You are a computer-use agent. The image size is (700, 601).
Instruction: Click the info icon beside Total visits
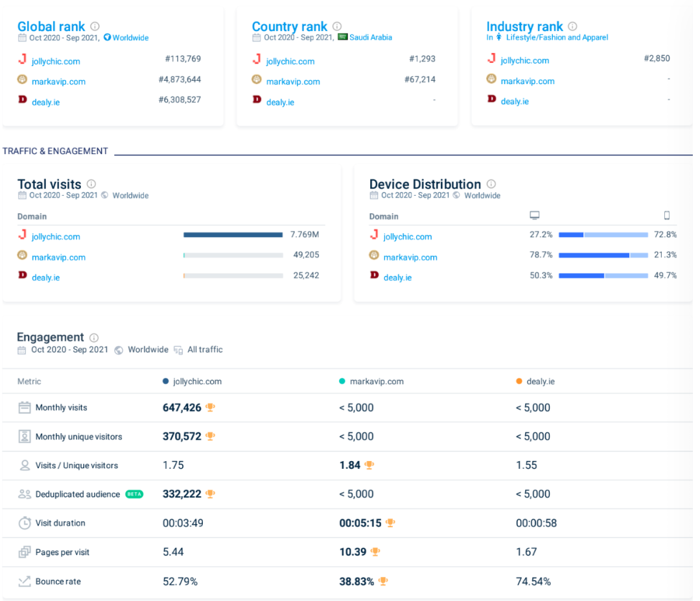pos(91,184)
